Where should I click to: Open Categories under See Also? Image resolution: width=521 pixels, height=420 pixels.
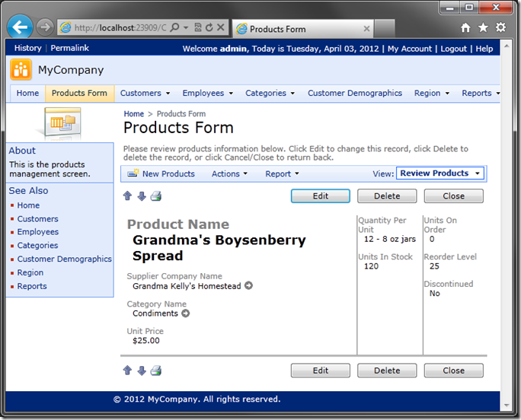click(37, 245)
